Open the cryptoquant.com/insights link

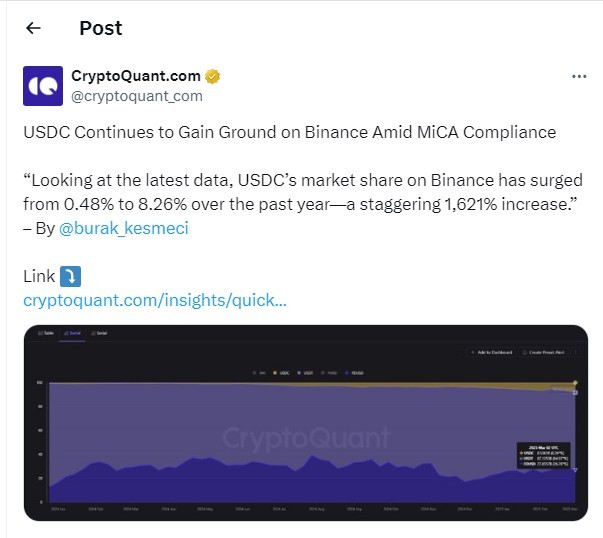tap(155, 300)
